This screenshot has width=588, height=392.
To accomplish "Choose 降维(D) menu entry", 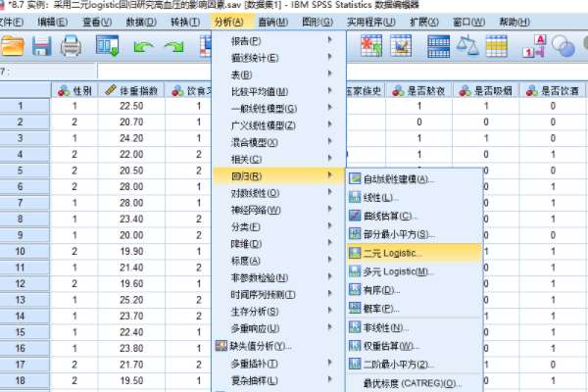I will (278, 244).
